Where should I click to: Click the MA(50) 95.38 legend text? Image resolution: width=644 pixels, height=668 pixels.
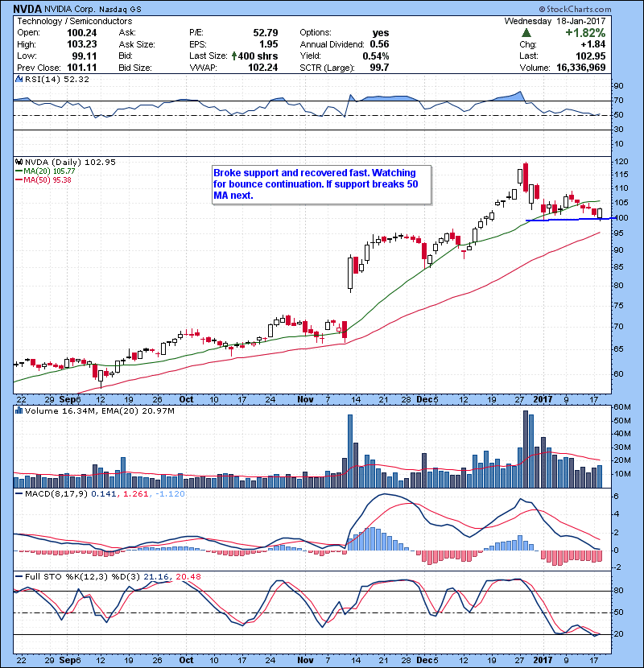tap(47, 179)
